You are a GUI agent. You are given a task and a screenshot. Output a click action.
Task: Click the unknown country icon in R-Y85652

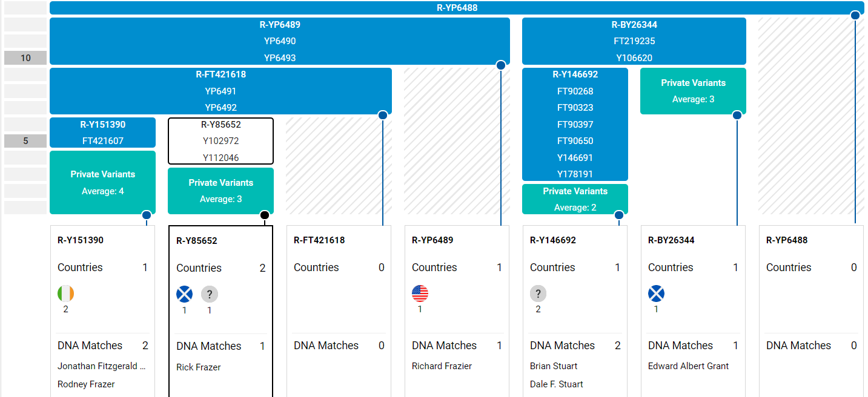[x=209, y=294]
